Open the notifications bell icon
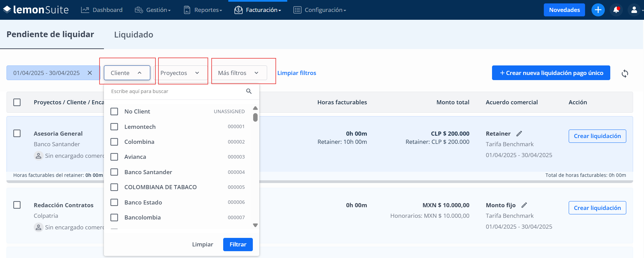 616,10
